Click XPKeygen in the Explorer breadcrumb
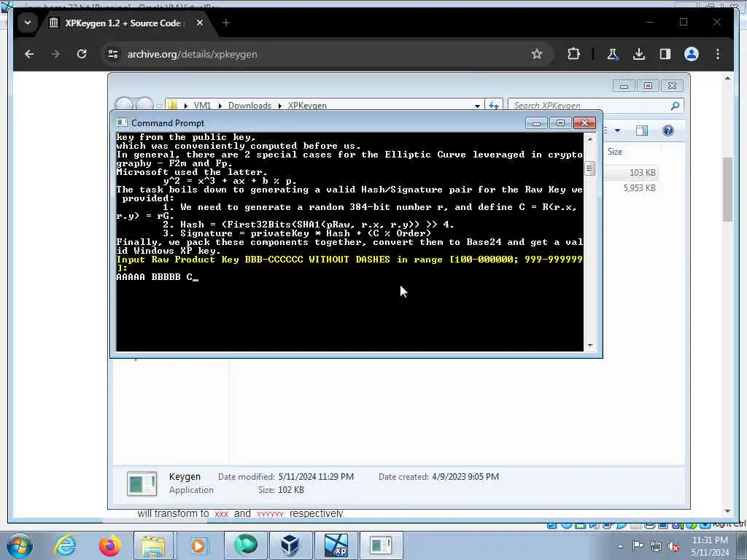 coord(307,105)
